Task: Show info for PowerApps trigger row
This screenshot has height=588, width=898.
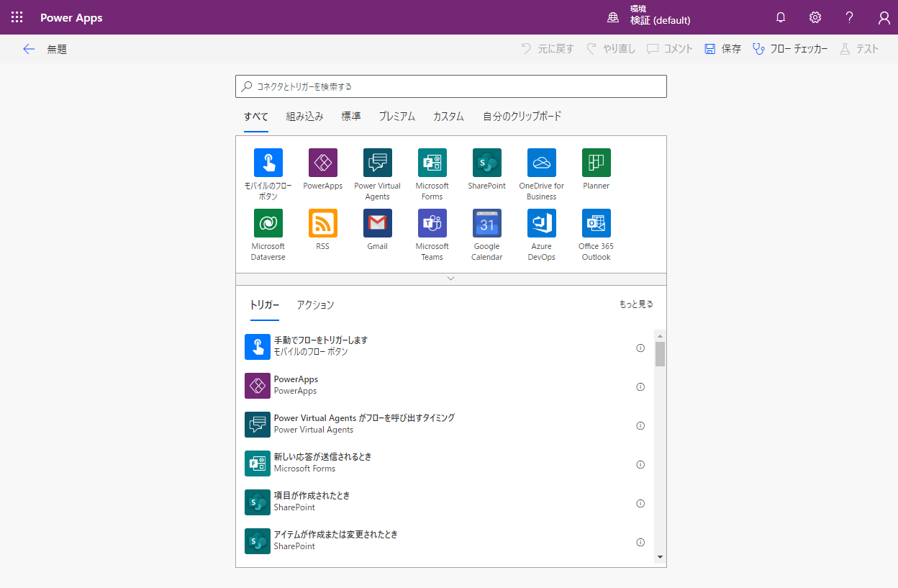Action: tap(640, 386)
